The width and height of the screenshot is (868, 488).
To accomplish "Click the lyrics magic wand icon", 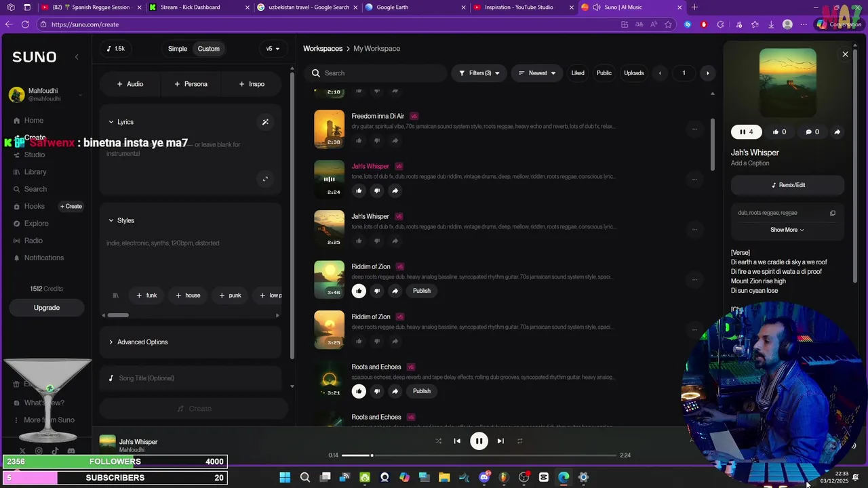I will coord(265,122).
